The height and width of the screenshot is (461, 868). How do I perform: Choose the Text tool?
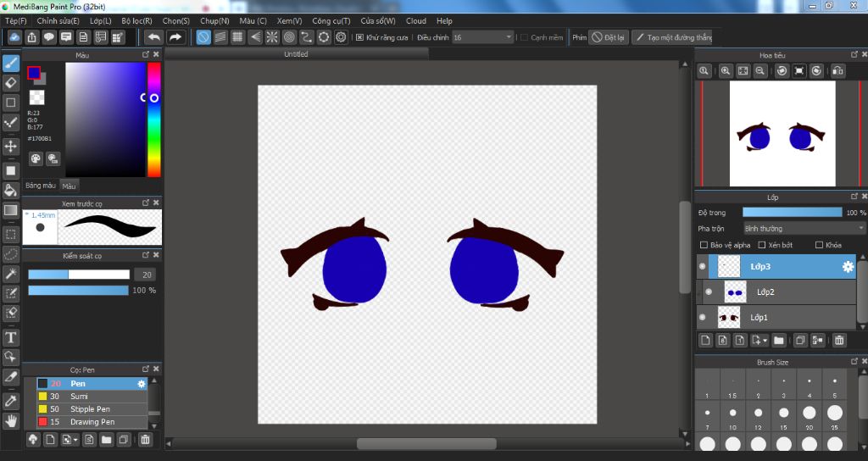11,337
